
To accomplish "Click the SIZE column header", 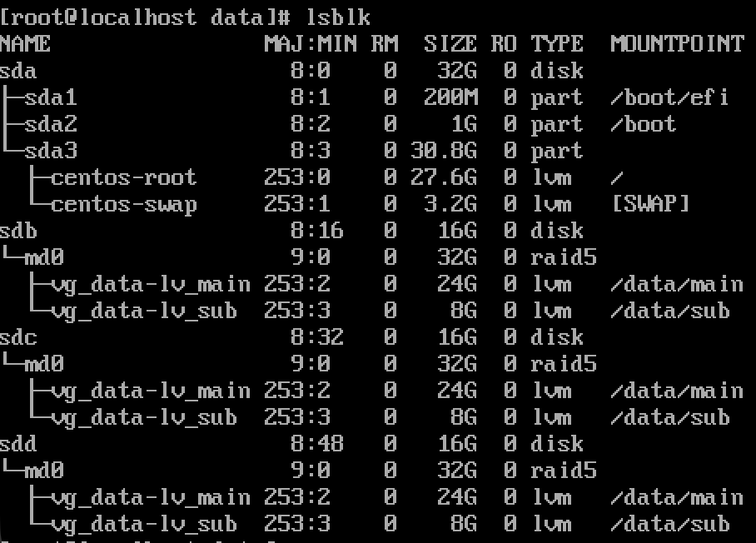I will pos(450,43).
